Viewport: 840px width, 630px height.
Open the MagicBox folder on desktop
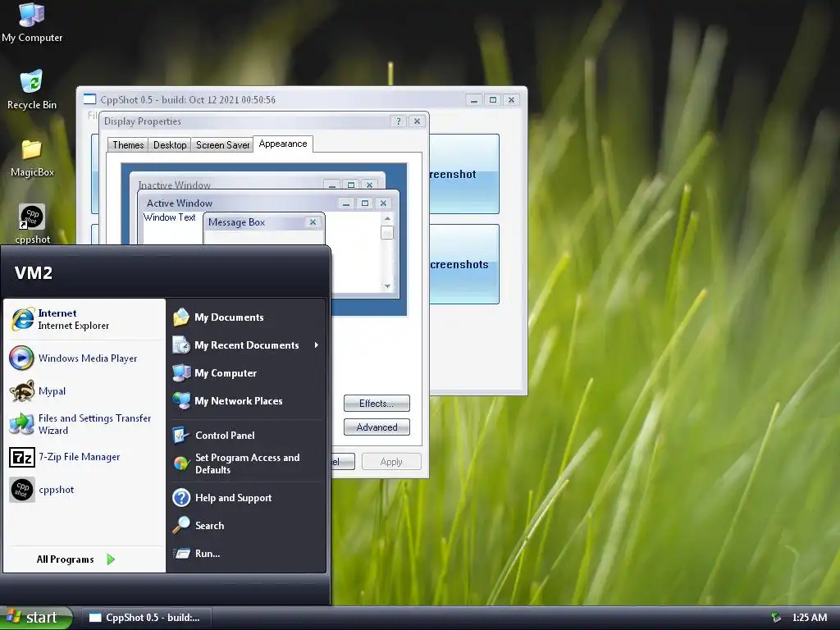[x=32, y=158]
